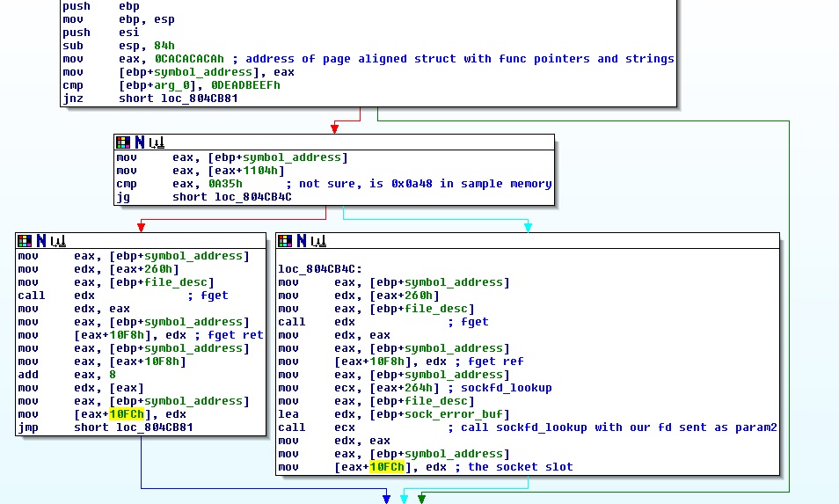This screenshot has width=839, height=504.
Task: Click 'mov eax, [ebp+symbol_address]' in the 'cmp eax, 0A35h' node
Action: click(x=232, y=157)
